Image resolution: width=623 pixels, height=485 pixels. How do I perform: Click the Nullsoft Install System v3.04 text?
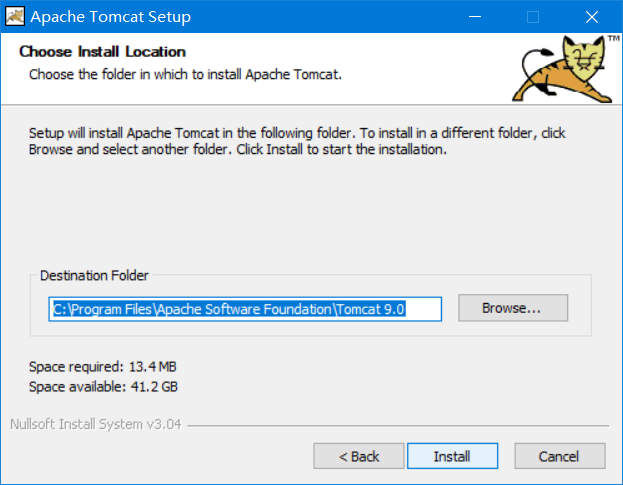(96, 424)
